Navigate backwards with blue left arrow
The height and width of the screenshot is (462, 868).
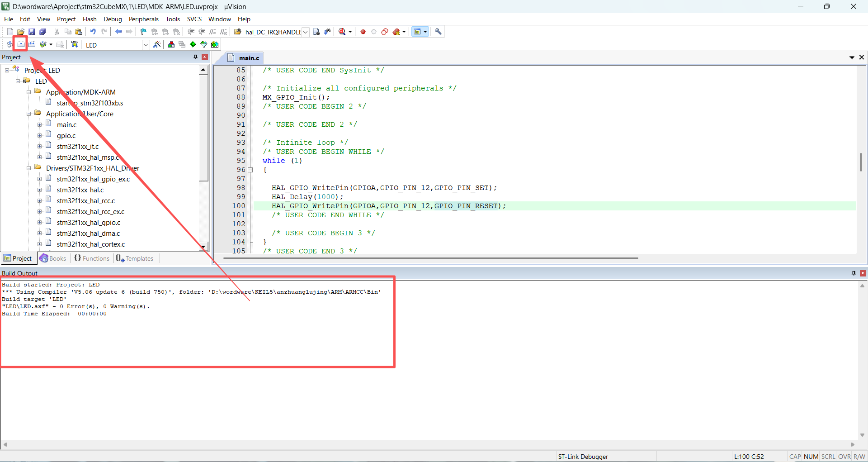point(118,32)
